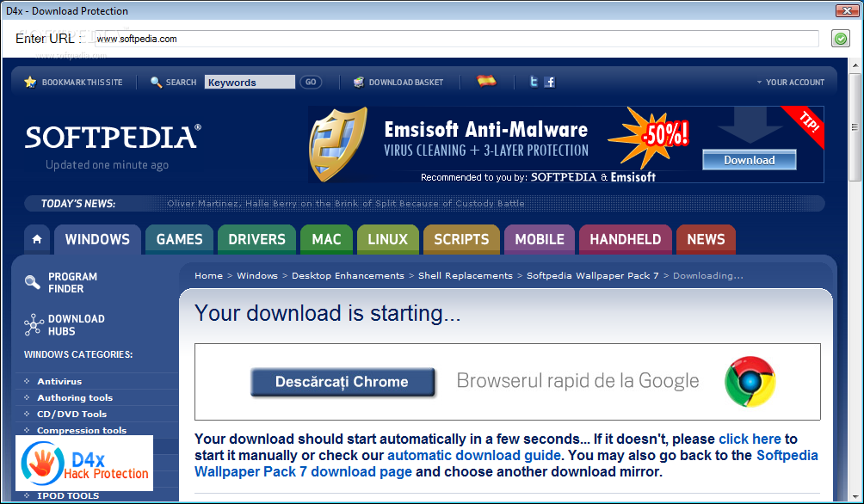Open the Windows tab
The height and width of the screenshot is (504, 864).
(x=97, y=239)
